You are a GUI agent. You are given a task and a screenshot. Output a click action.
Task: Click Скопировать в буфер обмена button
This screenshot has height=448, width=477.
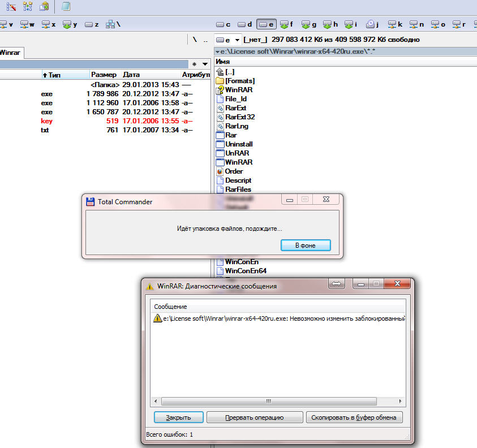(x=354, y=417)
